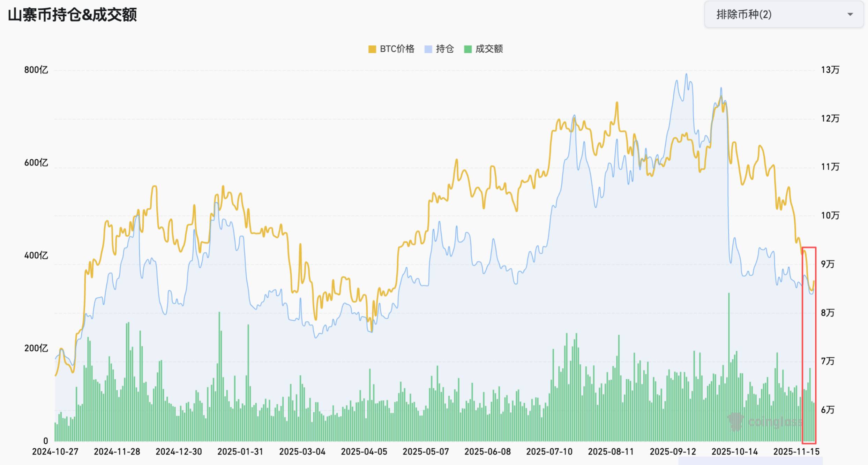Click the 山寨币持仓&成交额 chart title
Viewport: 868px width, 465px height.
(x=72, y=15)
